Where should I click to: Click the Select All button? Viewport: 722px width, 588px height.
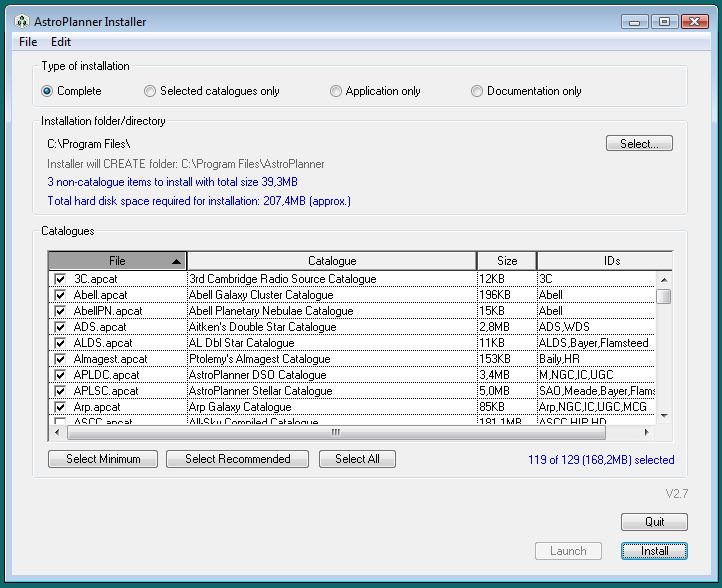tap(357, 459)
